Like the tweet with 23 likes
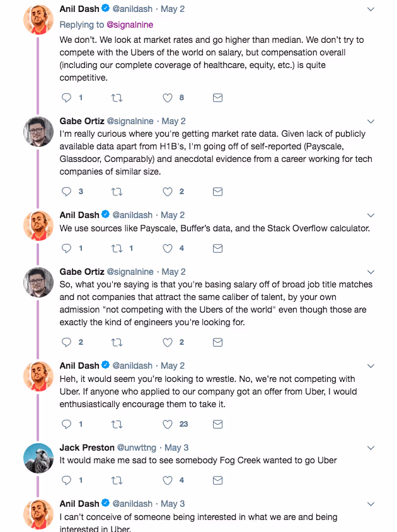This screenshot has width=397, height=532. point(166,424)
